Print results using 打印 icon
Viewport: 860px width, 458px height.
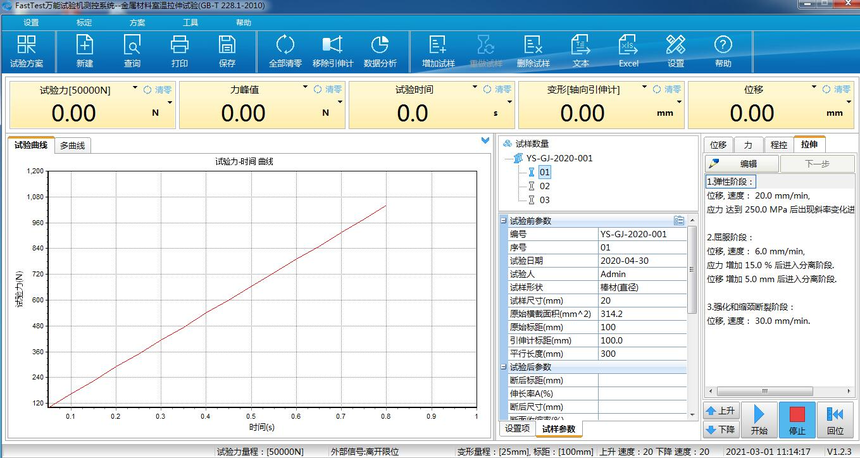[x=179, y=51]
